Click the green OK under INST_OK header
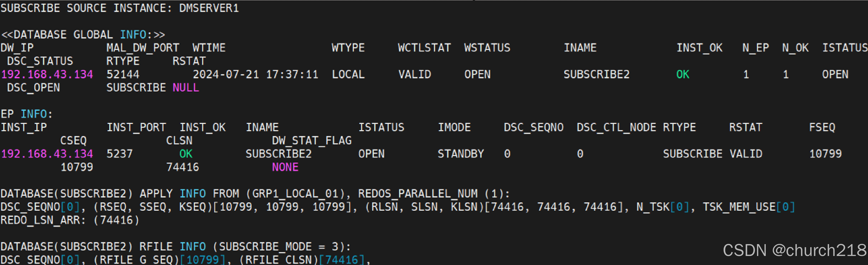 [683, 74]
